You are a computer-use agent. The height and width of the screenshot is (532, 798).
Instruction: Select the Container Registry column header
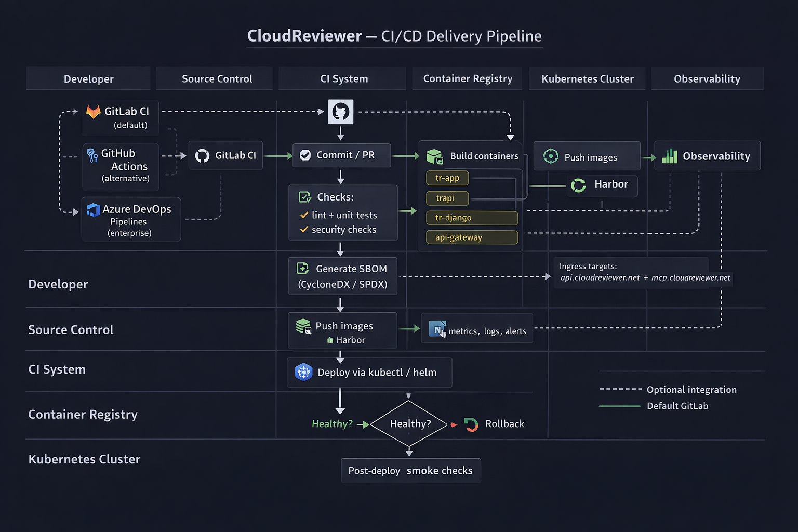click(468, 78)
